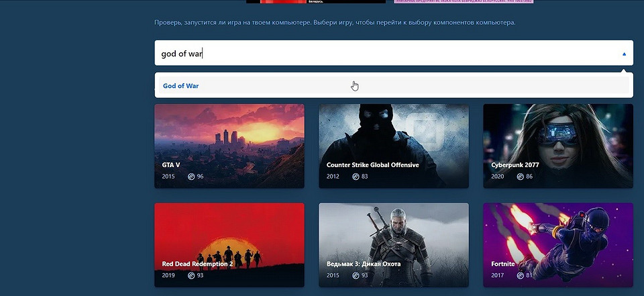Viewport: 644px width, 296px height.
Task: Click the GTA V sunset city artwork
Action: pos(229,134)
